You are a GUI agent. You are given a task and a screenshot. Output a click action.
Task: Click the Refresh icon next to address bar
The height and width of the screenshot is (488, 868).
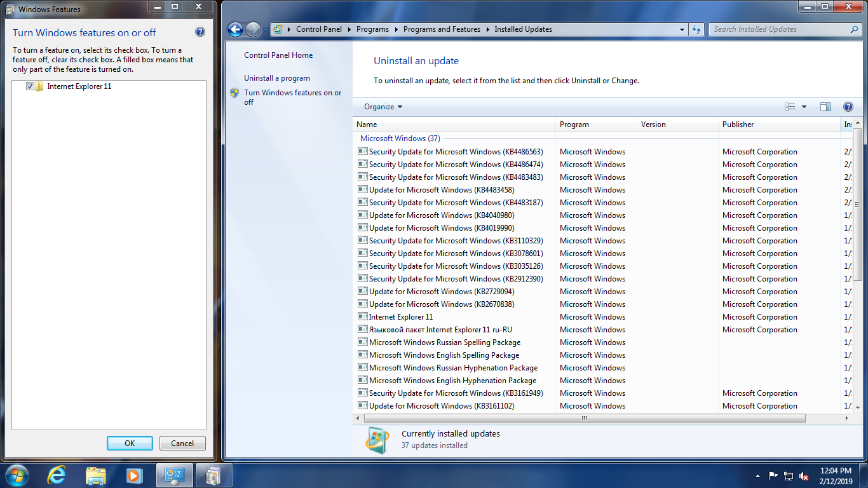point(696,29)
